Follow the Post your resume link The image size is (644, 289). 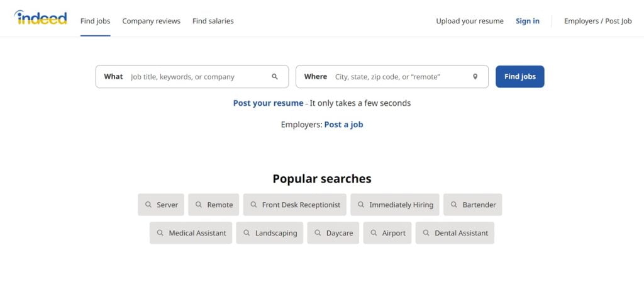point(268,103)
